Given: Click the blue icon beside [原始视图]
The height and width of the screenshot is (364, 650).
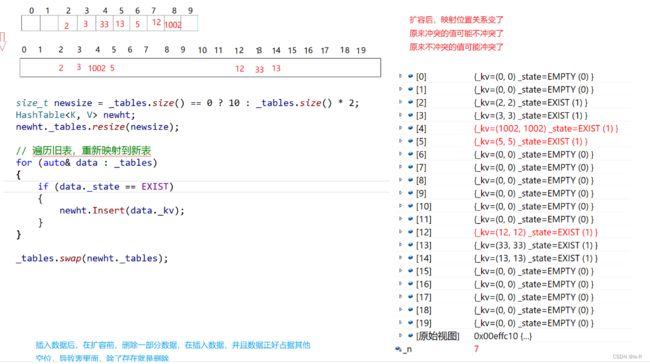Looking at the screenshot, I should 410,336.
